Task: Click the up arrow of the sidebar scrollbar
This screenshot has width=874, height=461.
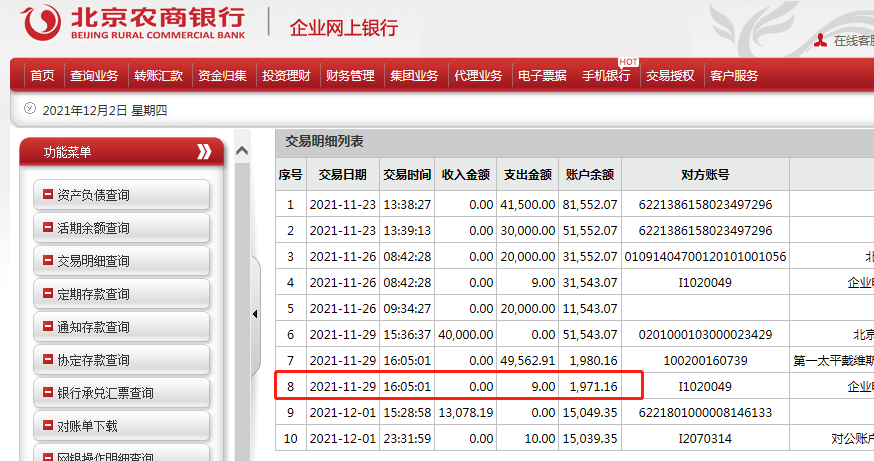Action: tap(241, 151)
